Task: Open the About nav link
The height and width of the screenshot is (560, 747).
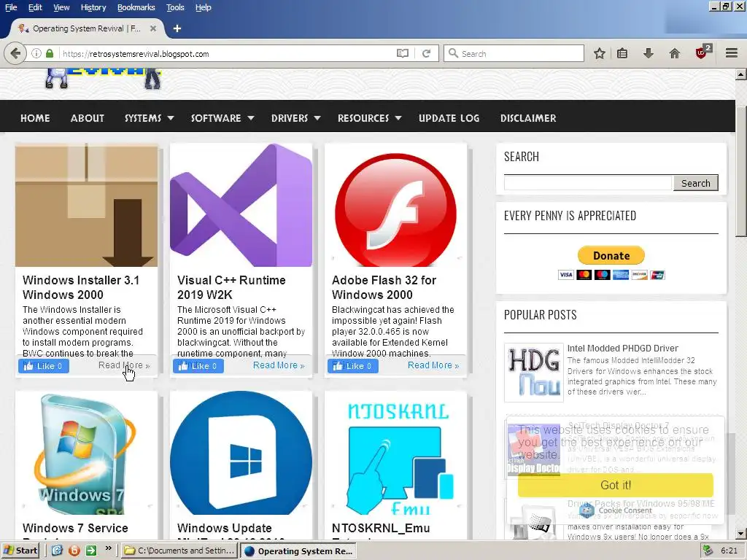Action: [88, 118]
